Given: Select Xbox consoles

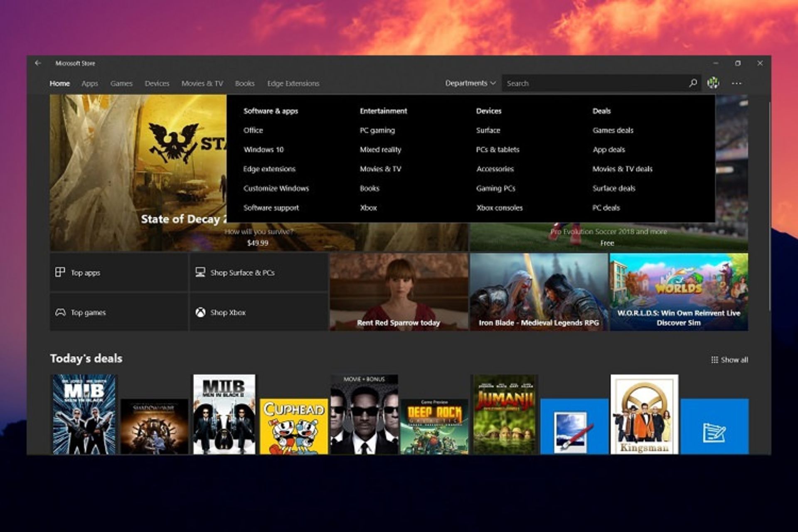Looking at the screenshot, I should click(x=500, y=208).
